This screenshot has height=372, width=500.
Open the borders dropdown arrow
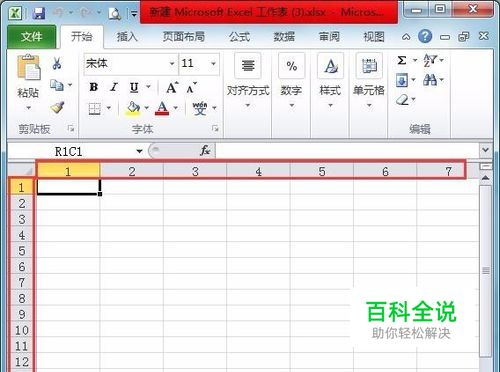click(x=109, y=108)
